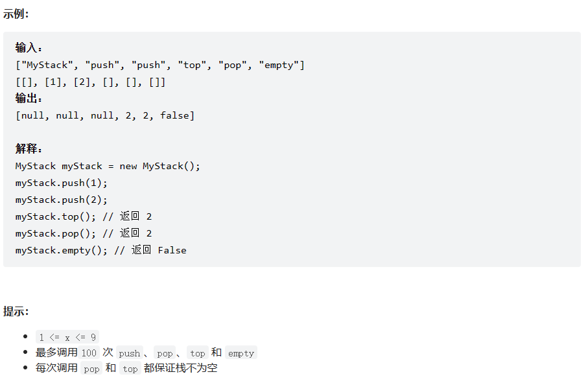Click the "empty" string in input array

[279, 65]
